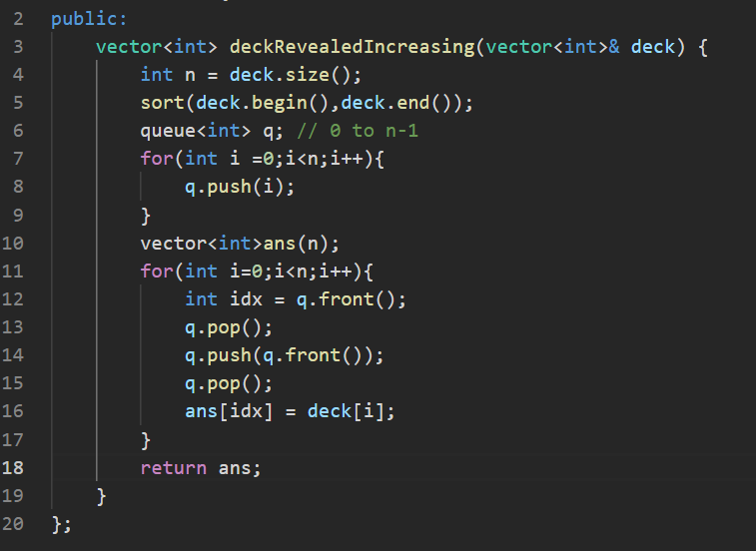Click the comment '// 0 to n-1'

tap(358, 131)
